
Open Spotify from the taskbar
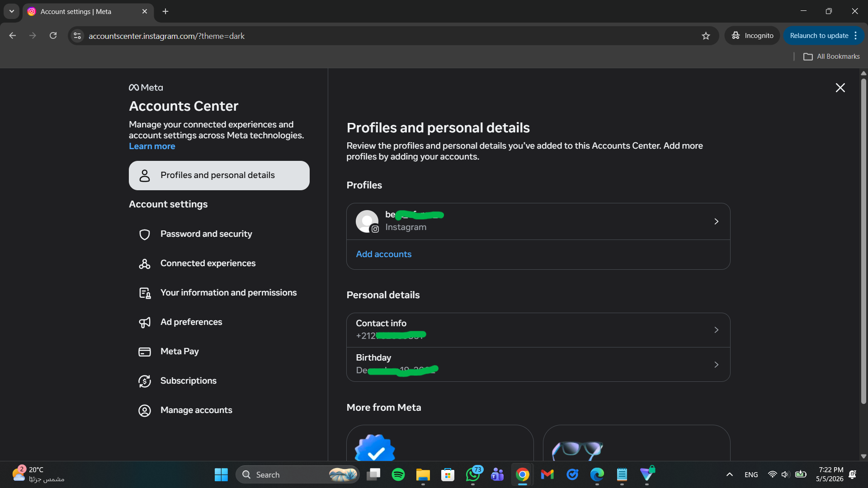(x=398, y=475)
